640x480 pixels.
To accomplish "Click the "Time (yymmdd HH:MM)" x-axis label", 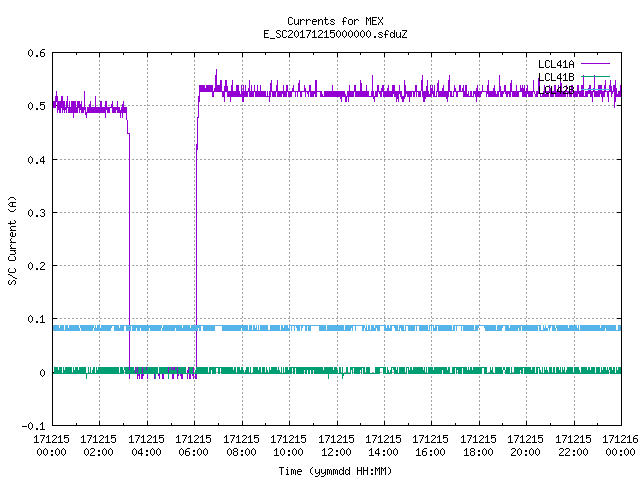I will [x=335, y=471].
